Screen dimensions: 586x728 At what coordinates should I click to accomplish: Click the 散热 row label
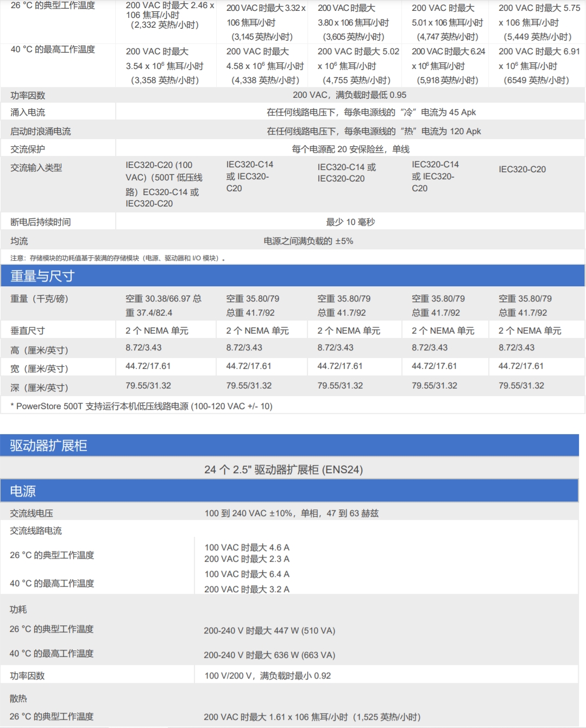18,699
